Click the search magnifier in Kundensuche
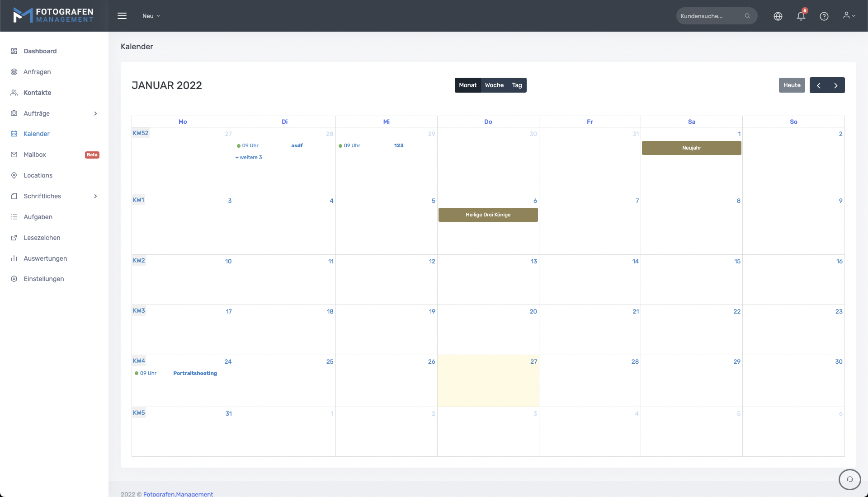This screenshot has height=497, width=868. pyautogui.click(x=747, y=16)
